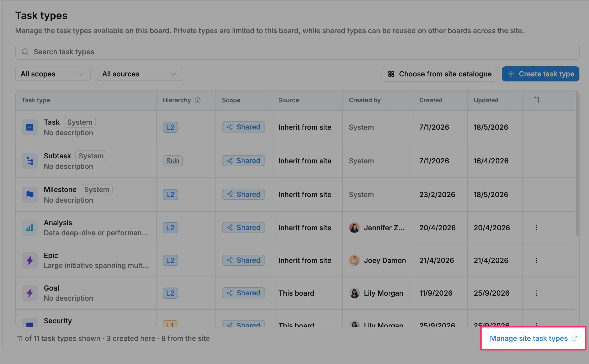Viewport: 589px width, 364px height.
Task: Click the search magnifier icon
Action: click(x=25, y=52)
